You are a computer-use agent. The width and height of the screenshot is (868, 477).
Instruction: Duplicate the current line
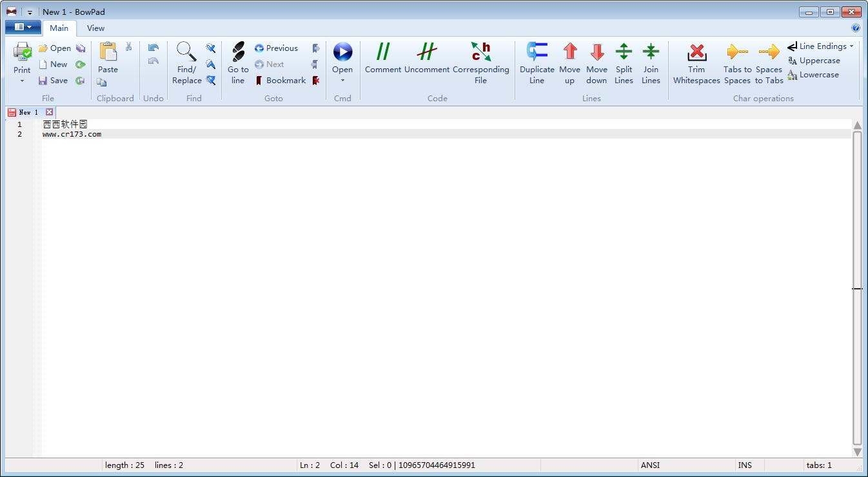point(537,52)
